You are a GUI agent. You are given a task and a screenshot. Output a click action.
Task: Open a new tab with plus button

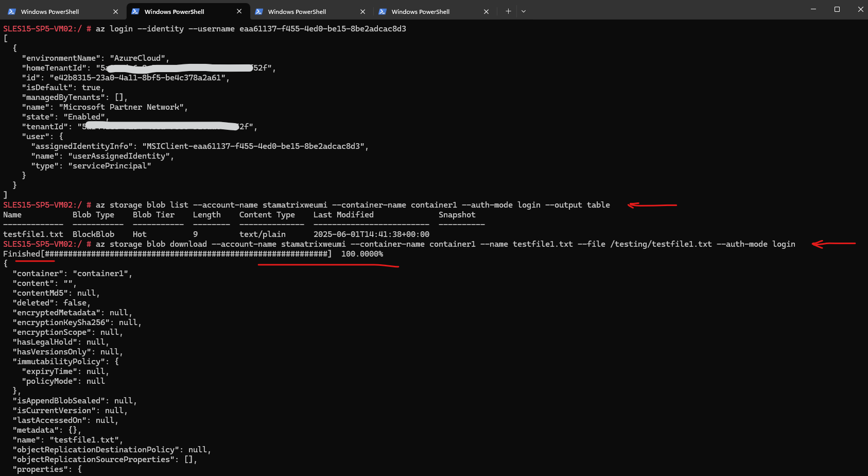508,11
